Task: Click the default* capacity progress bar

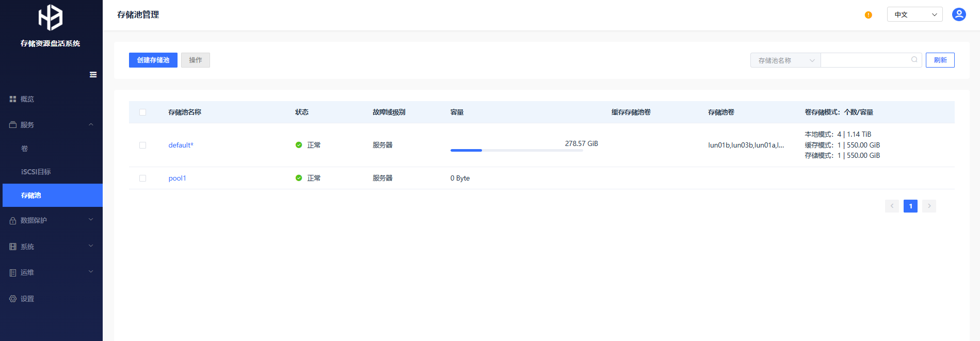Action: 517,150
